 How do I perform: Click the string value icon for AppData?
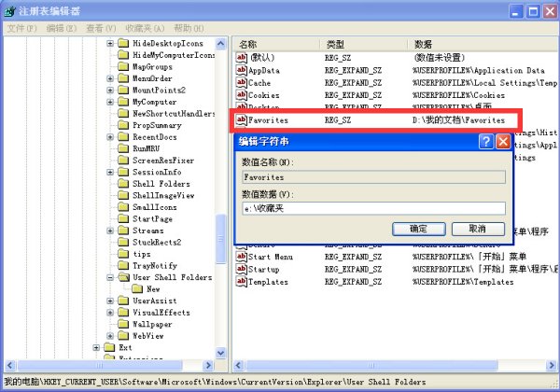(x=242, y=70)
